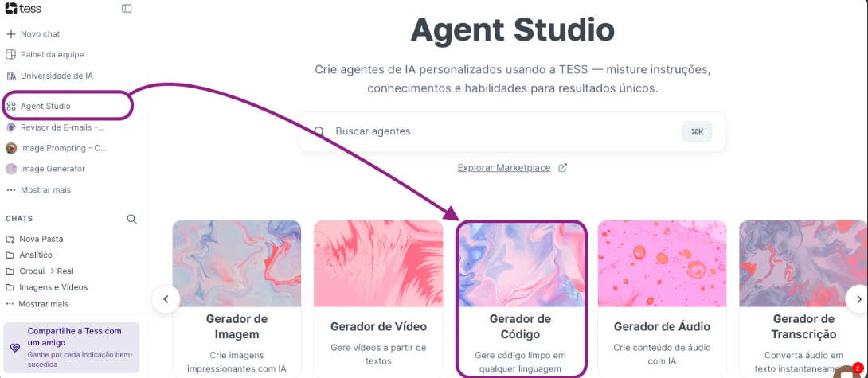Image resolution: width=868 pixels, height=378 pixels.
Task: Start a Novo chat
Action: [x=33, y=33]
